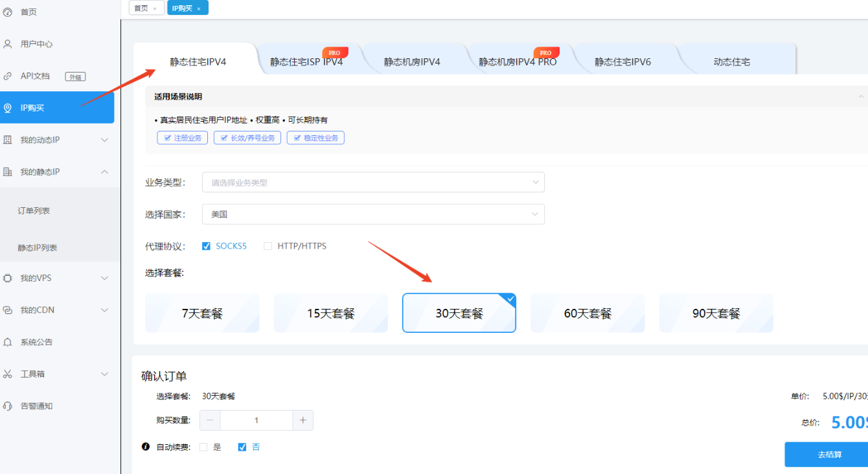The width and height of the screenshot is (868, 474).
Task: Collapse the 适用场景说明 panel
Action: pos(861,96)
